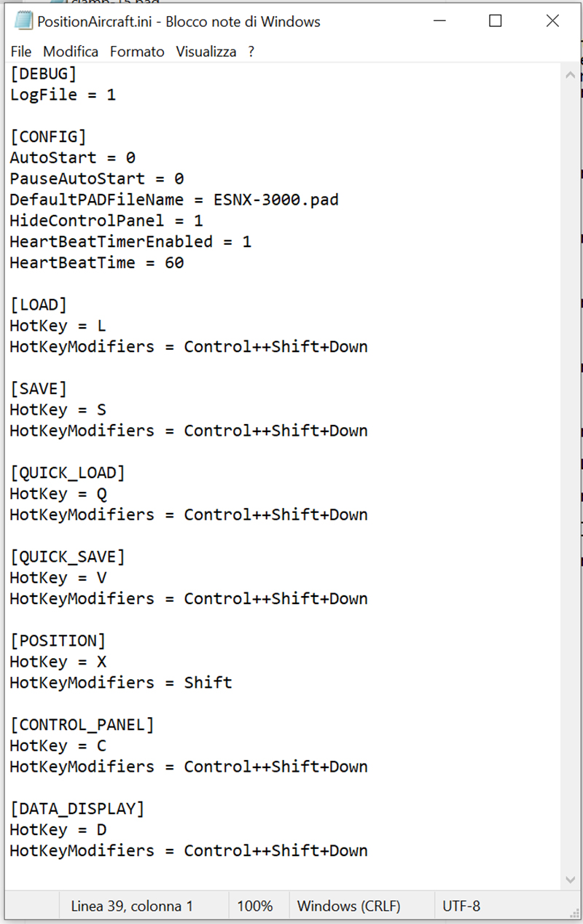Click the UTF-8 encoding indicator

(461, 907)
